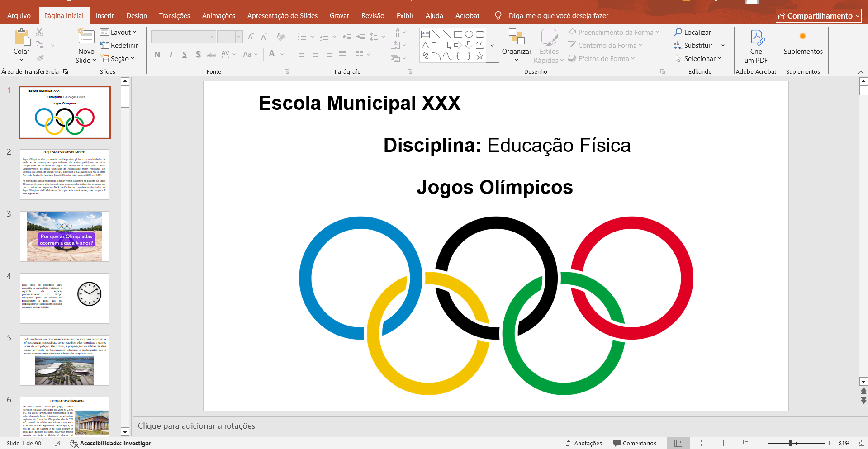This screenshot has width=868, height=449.
Task: Click the Compartilhamento share button
Action: coord(819,16)
